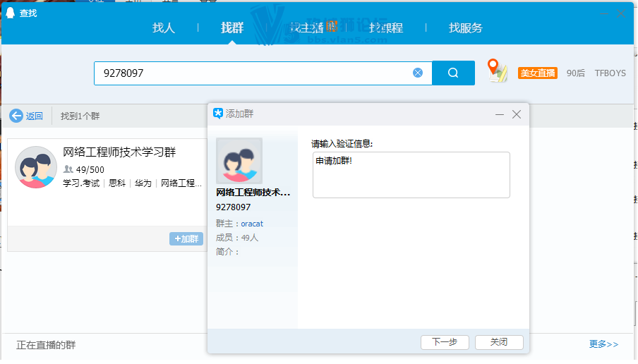Click the TFBOYS hot keyword
This screenshot has height=364, width=638.
point(610,73)
